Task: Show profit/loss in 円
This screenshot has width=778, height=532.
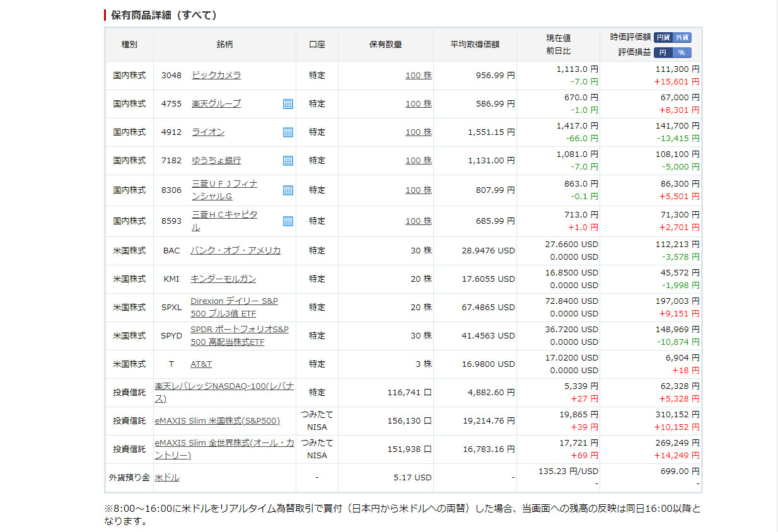Action: pos(663,53)
